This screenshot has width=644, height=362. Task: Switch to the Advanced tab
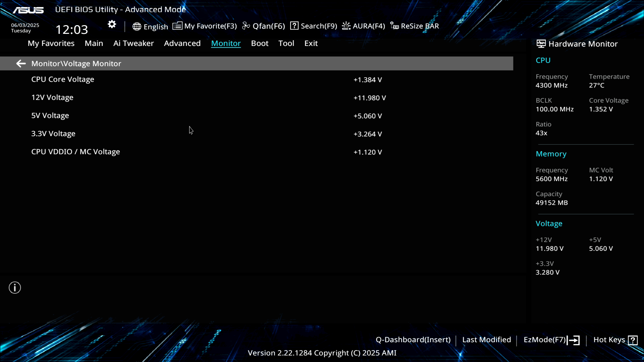(x=182, y=43)
